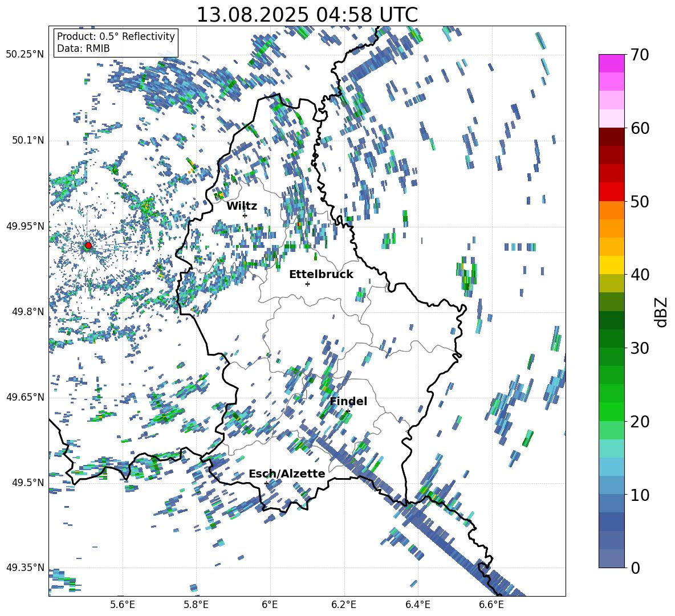
Task: Click the 30 value on the colorbar
Action: tap(640, 348)
